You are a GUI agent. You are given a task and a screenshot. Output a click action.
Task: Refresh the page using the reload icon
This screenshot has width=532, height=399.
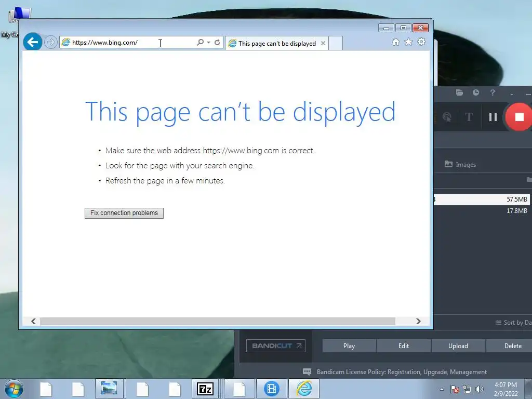pyautogui.click(x=218, y=43)
